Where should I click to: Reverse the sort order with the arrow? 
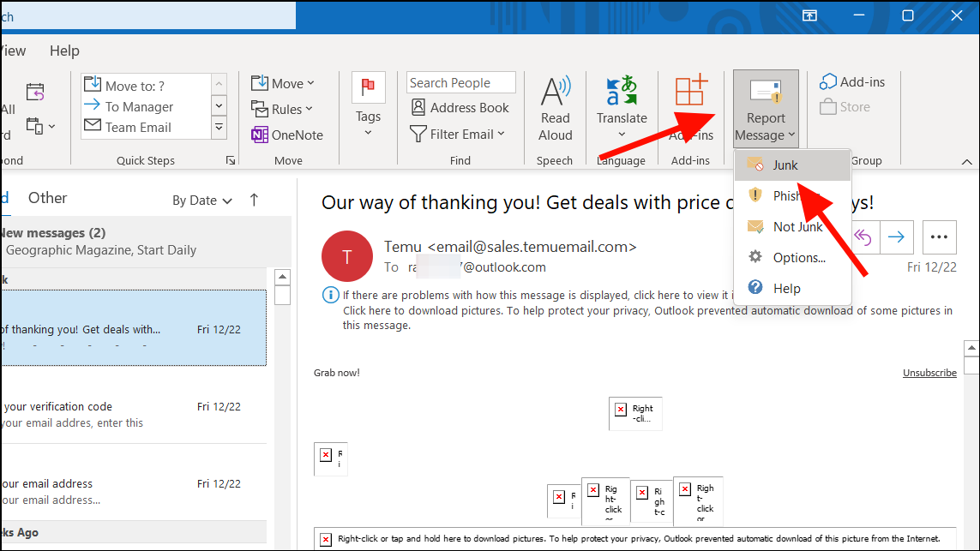click(254, 200)
